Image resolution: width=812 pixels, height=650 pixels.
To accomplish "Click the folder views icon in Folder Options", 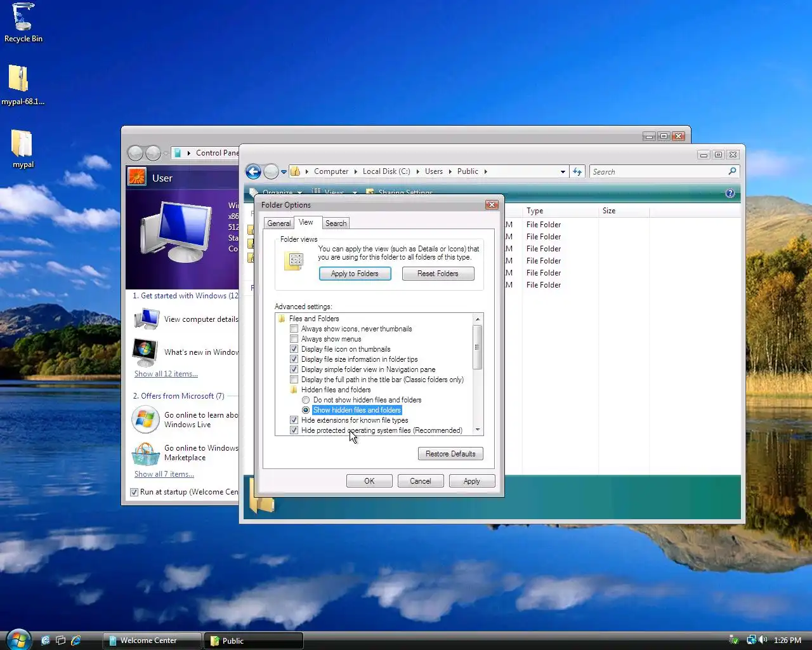I will click(294, 261).
